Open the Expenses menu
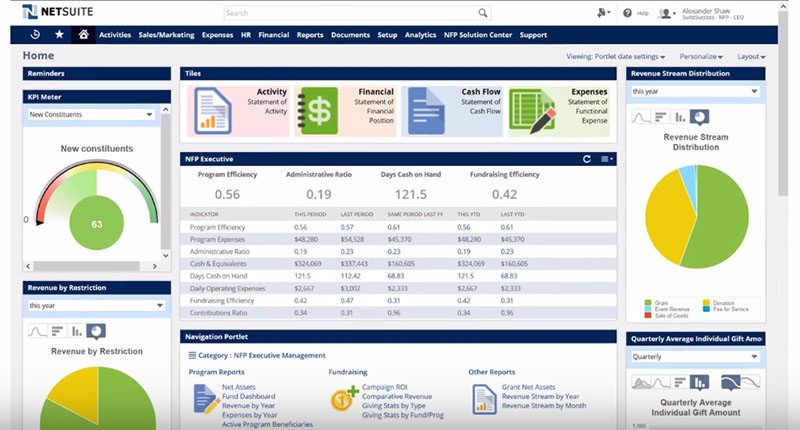This screenshot has height=430, width=800. [217, 35]
